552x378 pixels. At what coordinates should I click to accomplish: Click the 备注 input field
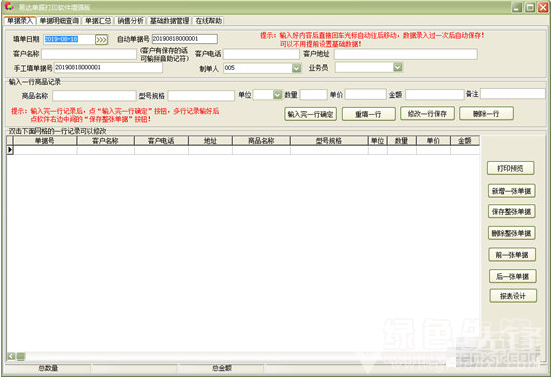(513, 94)
